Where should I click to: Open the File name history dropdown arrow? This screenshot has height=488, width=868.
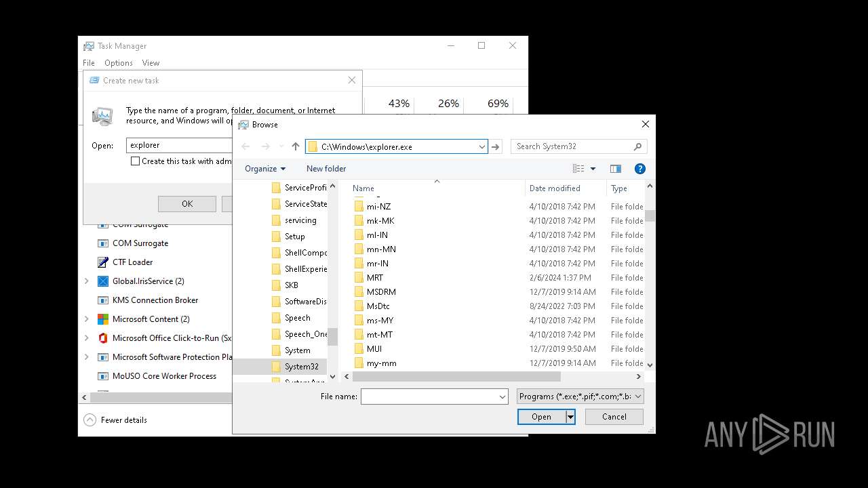[x=502, y=396]
